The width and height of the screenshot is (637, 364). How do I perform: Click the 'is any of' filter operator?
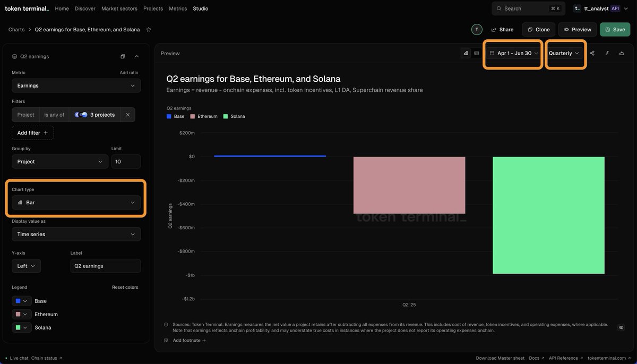pyautogui.click(x=54, y=115)
